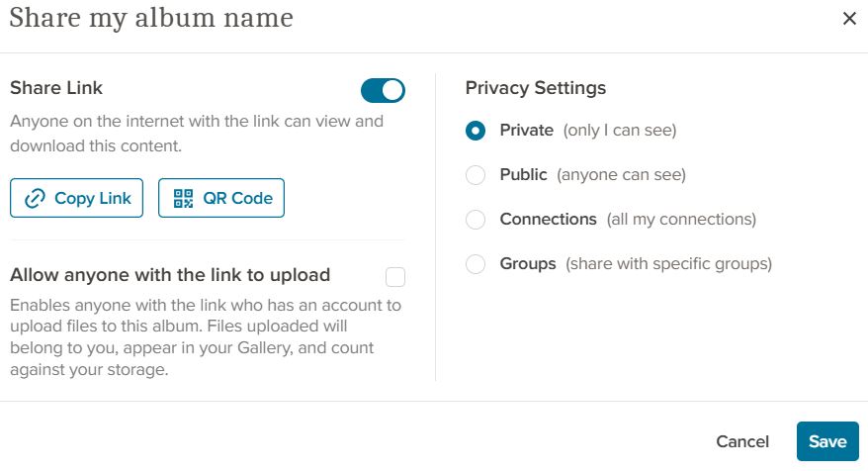Click the QR code grid icon
The image size is (868, 471).
tap(183, 198)
